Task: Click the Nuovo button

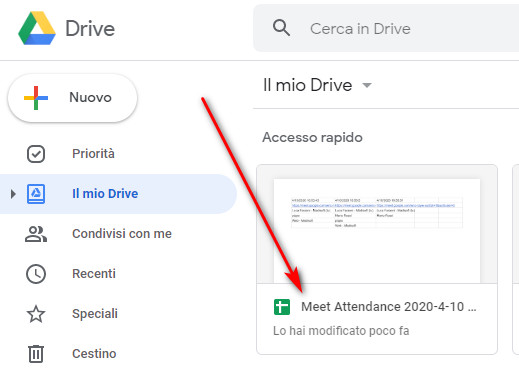Action: tap(73, 98)
